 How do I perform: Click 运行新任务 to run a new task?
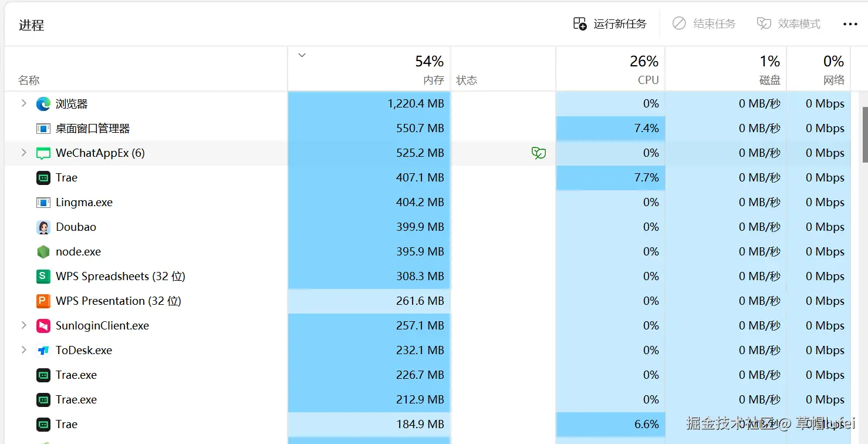tap(610, 24)
